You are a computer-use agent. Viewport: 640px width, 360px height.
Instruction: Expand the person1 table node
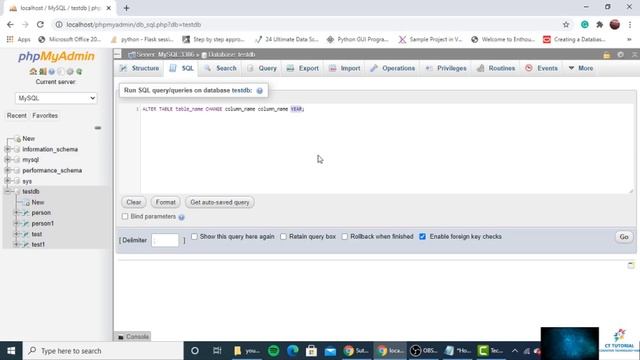point(16,223)
